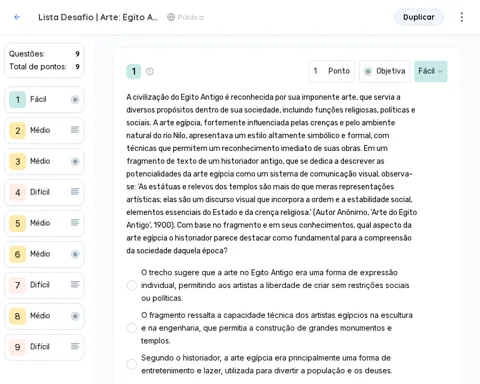Screen dimensions: 480x384
Task: Click answer text 'O trecho sugere que a arte'
Action: click(275, 285)
